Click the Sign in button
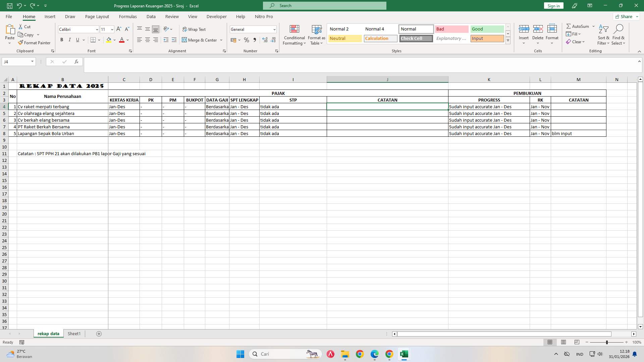644x362 pixels. (x=553, y=6)
